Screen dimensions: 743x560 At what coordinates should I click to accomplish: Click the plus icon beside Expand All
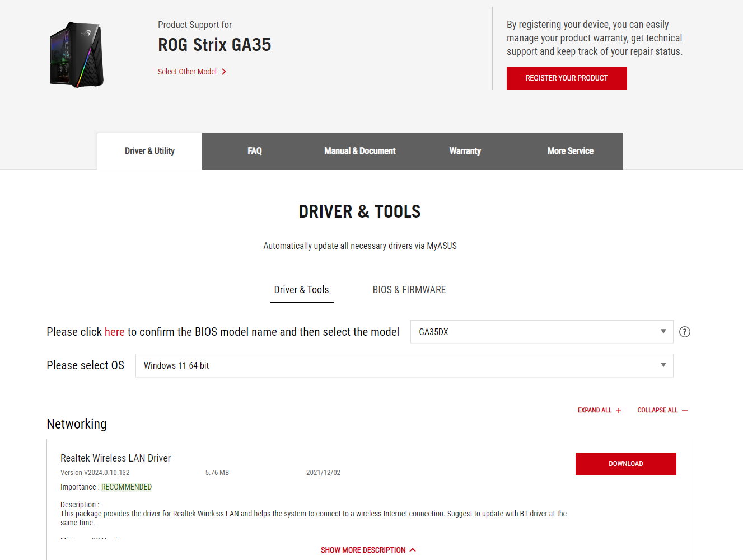click(619, 411)
